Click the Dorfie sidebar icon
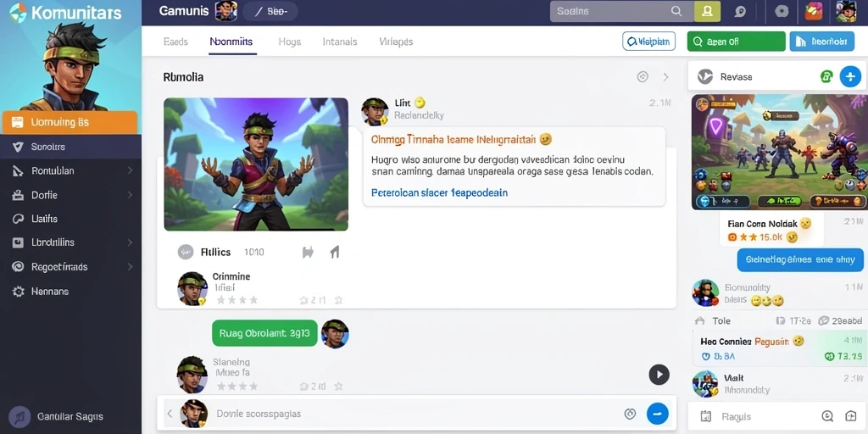This screenshot has width=868, height=434. pos(18,195)
